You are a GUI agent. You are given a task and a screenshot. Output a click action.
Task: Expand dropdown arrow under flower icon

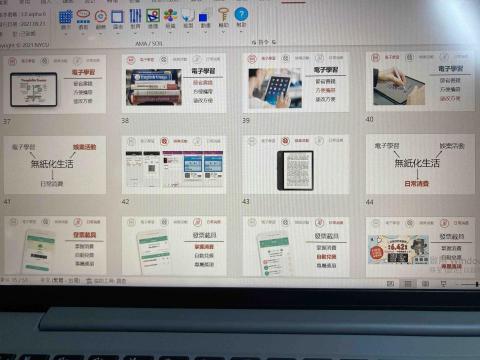tap(170, 33)
